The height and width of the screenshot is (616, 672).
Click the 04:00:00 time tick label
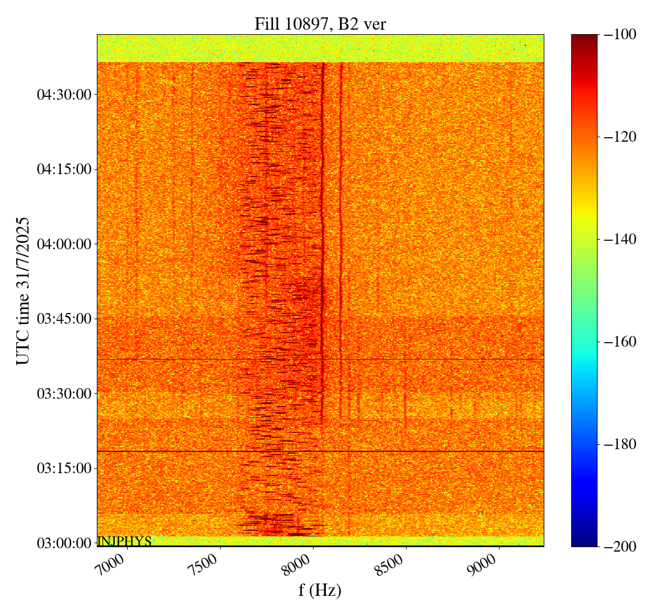[64, 244]
